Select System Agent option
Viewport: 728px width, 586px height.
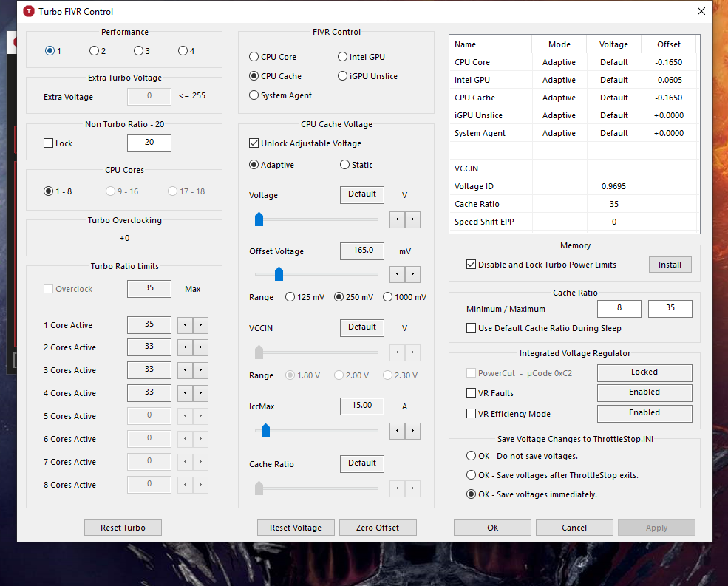280,95
